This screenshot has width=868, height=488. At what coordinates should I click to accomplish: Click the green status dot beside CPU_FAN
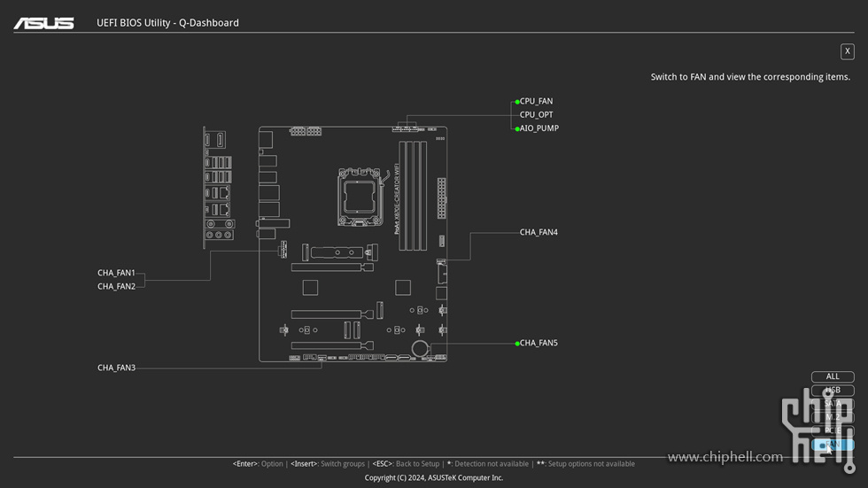(517, 102)
